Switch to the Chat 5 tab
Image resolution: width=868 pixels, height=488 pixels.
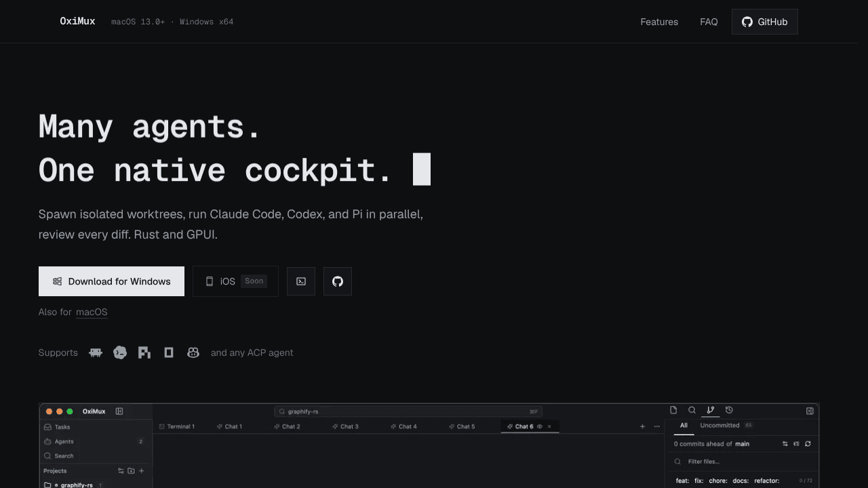pyautogui.click(x=462, y=426)
